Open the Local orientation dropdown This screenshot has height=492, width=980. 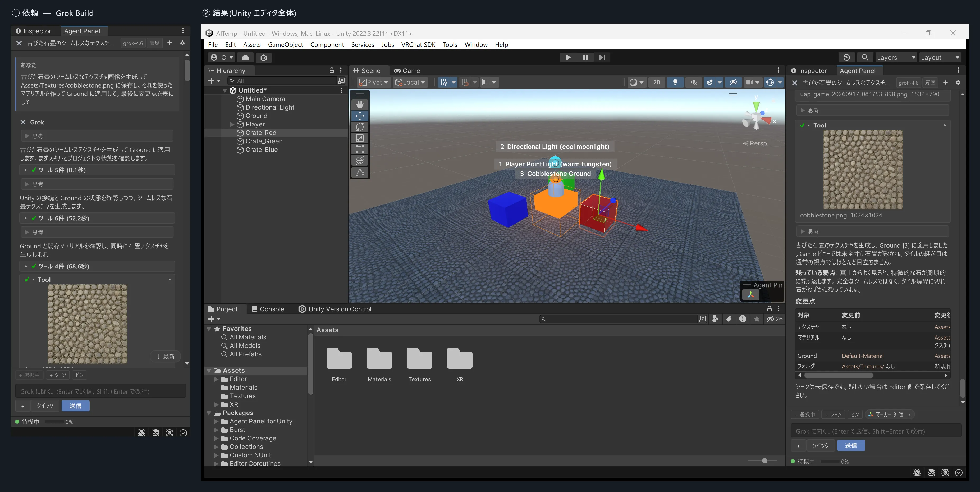(x=410, y=82)
